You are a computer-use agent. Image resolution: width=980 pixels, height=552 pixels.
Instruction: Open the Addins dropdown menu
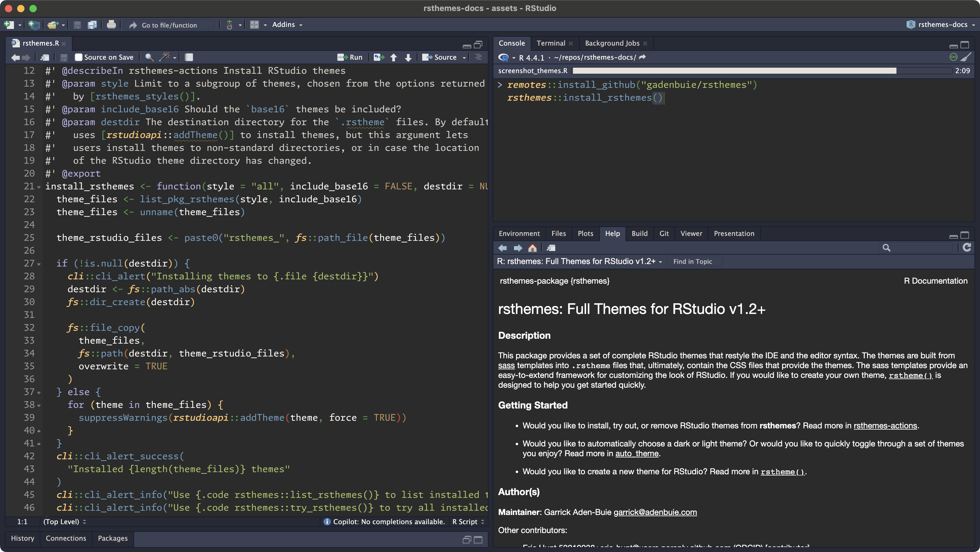[287, 25]
